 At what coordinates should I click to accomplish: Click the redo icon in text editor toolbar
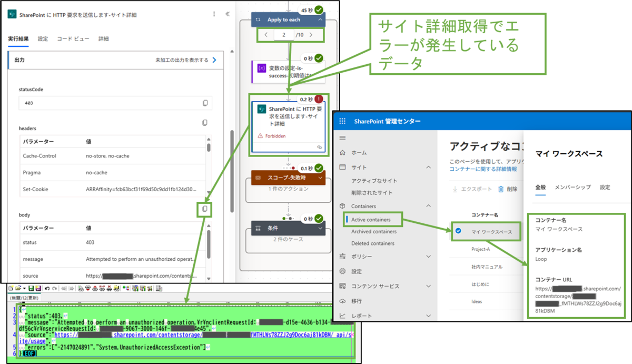tap(54, 288)
